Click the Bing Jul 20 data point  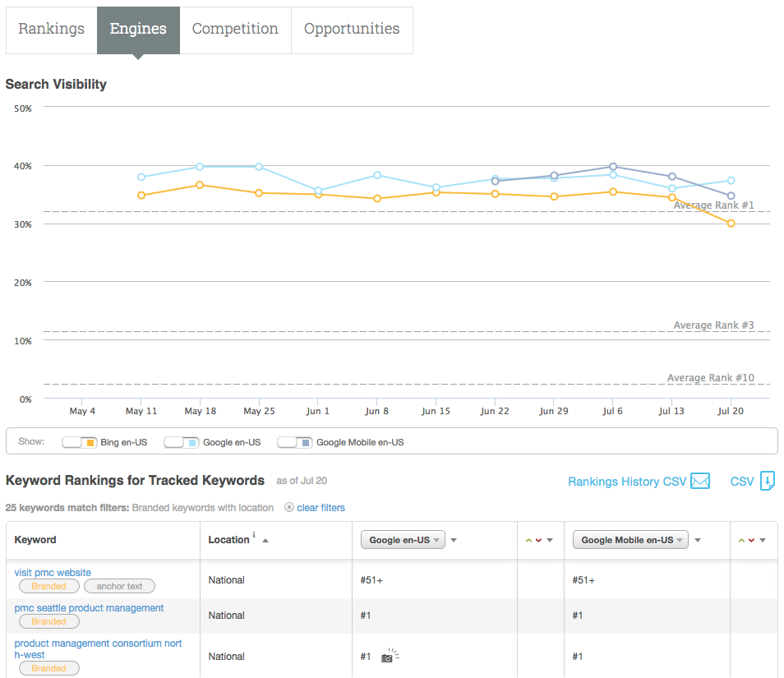click(x=731, y=224)
